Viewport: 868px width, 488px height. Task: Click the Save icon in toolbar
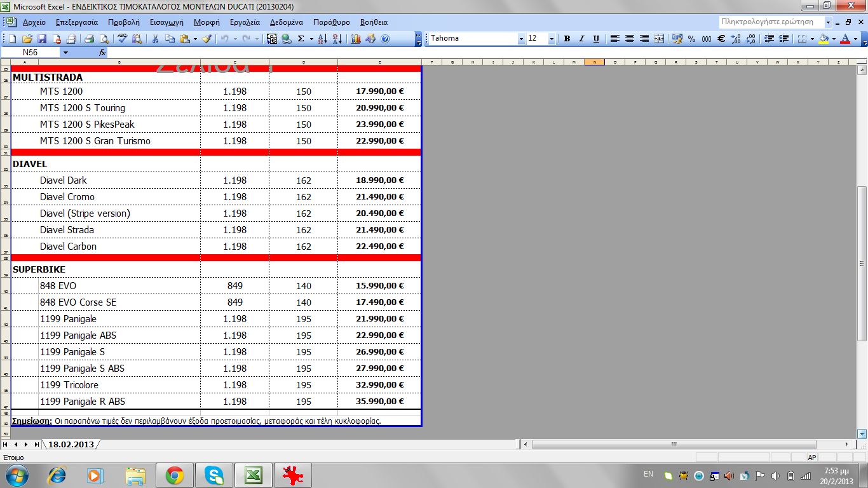coord(42,39)
